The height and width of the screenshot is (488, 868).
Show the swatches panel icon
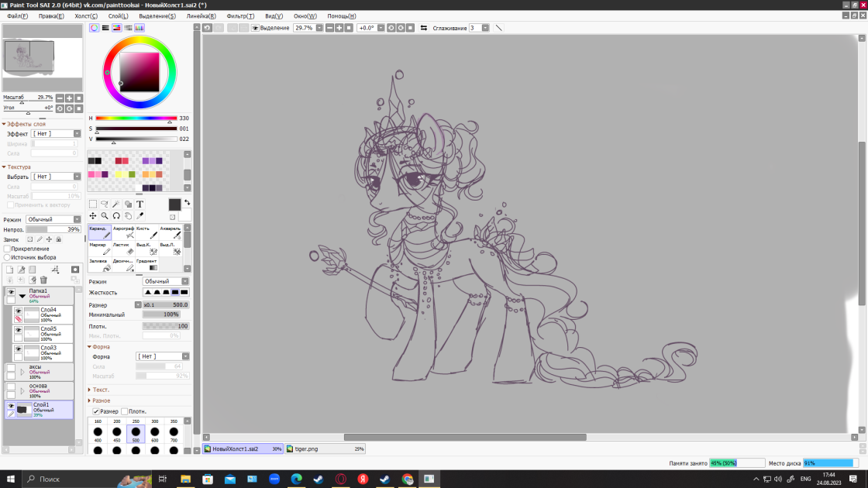[139, 28]
